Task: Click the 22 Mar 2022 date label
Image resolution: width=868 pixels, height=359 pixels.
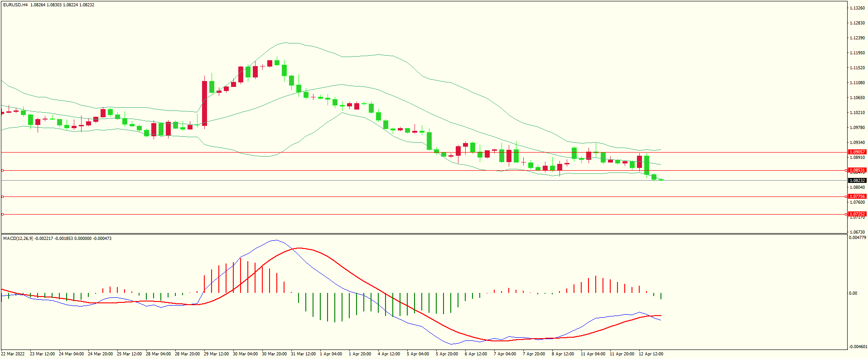Action: [13, 354]
